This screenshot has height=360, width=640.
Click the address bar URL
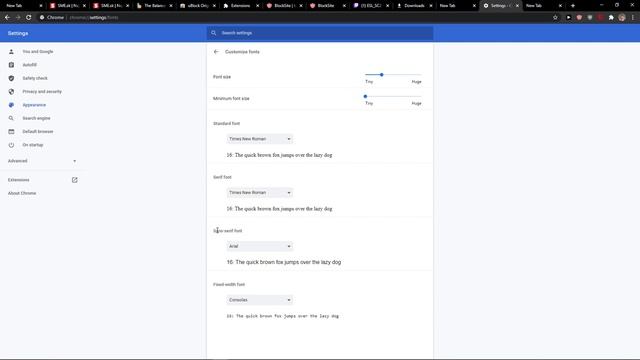(x=93, y=18)
